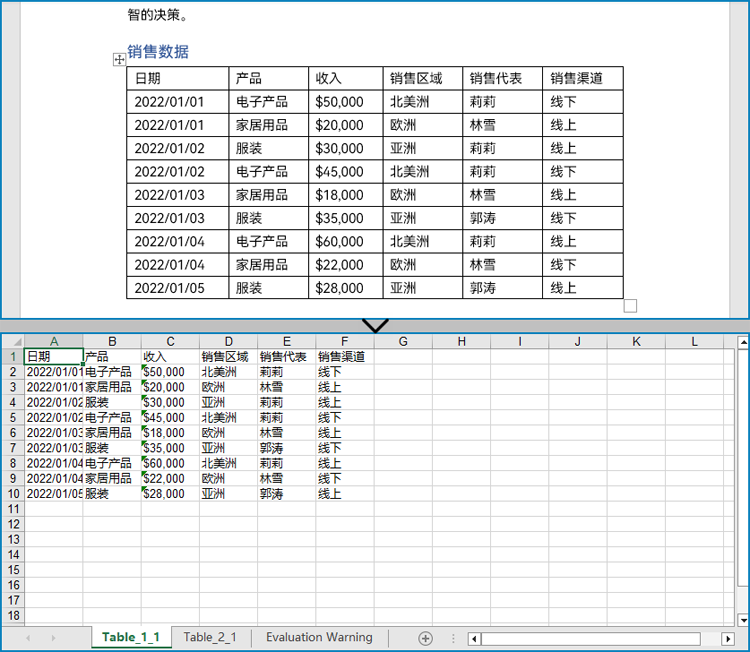Click the Word table move handle icon

point(119,59)
